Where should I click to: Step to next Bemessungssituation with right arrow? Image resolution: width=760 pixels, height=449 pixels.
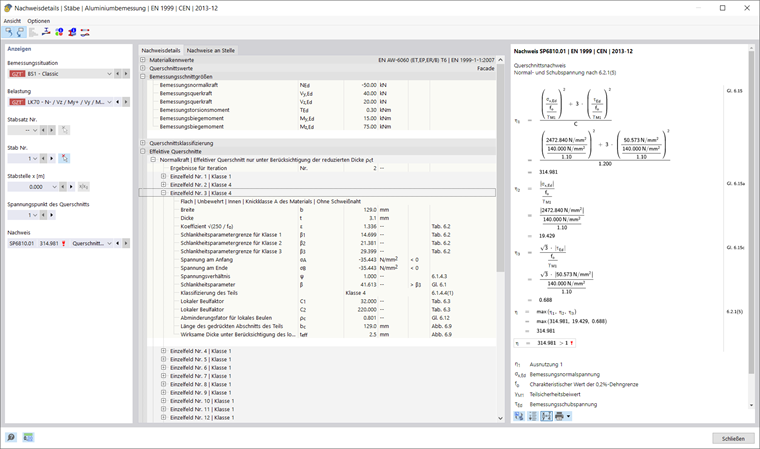[126, 74]
